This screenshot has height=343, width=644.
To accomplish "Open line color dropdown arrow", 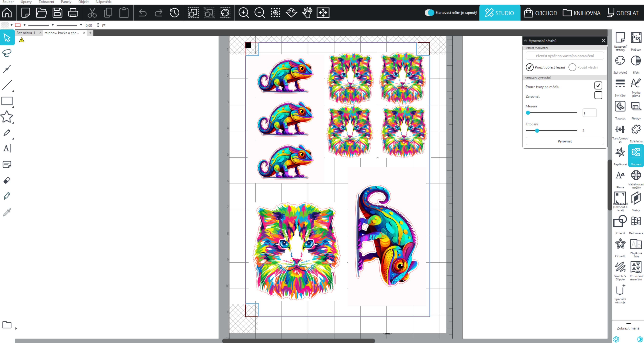I will 25,25.
